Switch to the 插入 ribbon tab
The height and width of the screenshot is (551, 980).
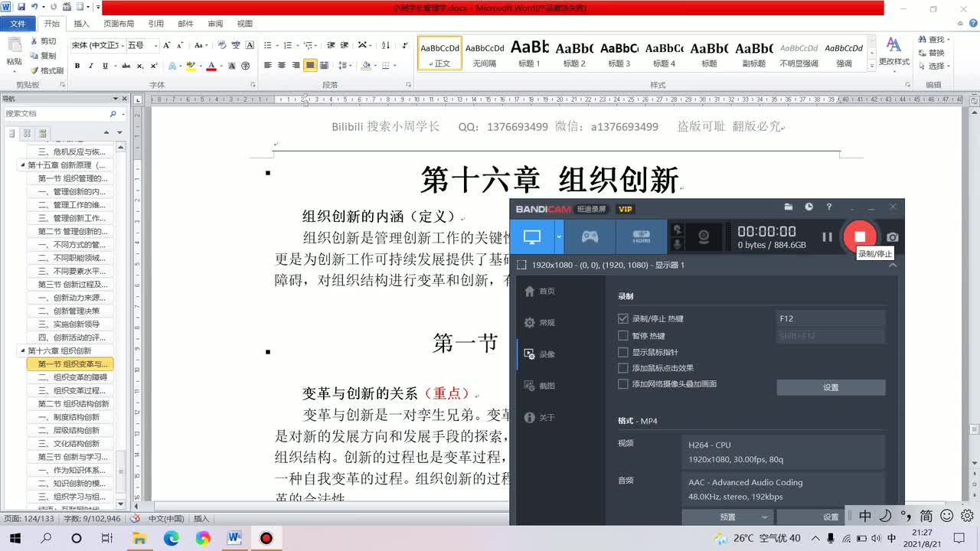pos(81,24)
